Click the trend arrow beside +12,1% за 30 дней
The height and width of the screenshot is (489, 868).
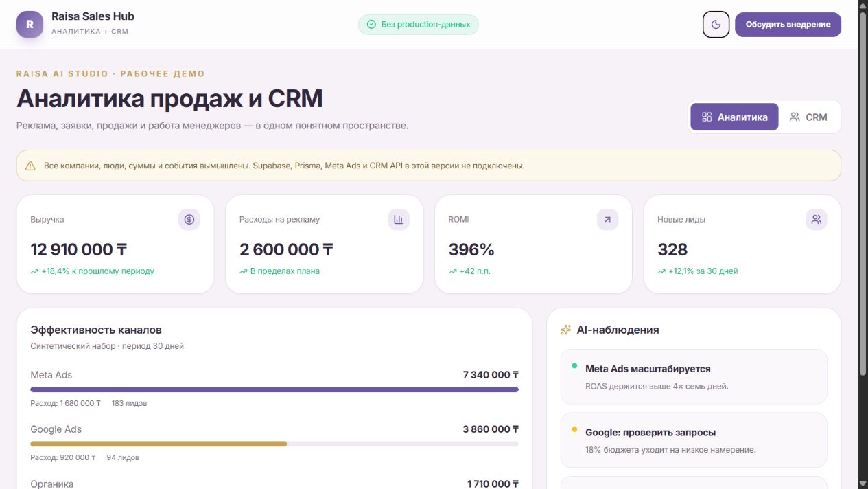click(x=661, y=271)
